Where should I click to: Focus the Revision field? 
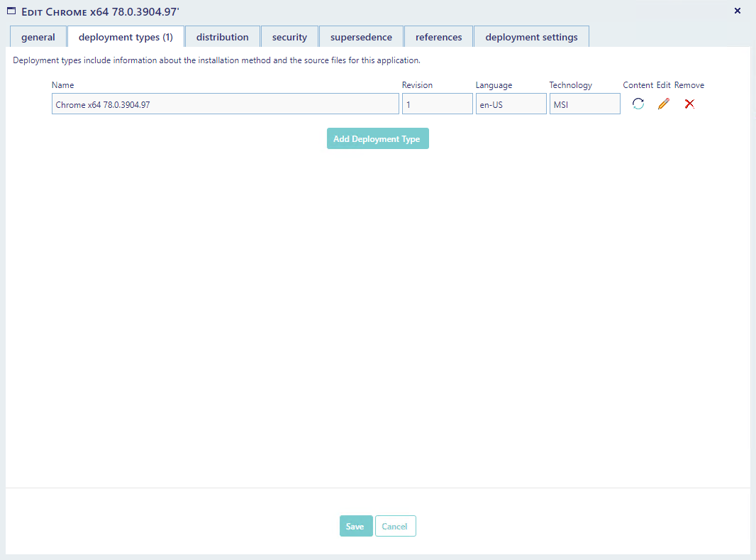click(437, 104)
